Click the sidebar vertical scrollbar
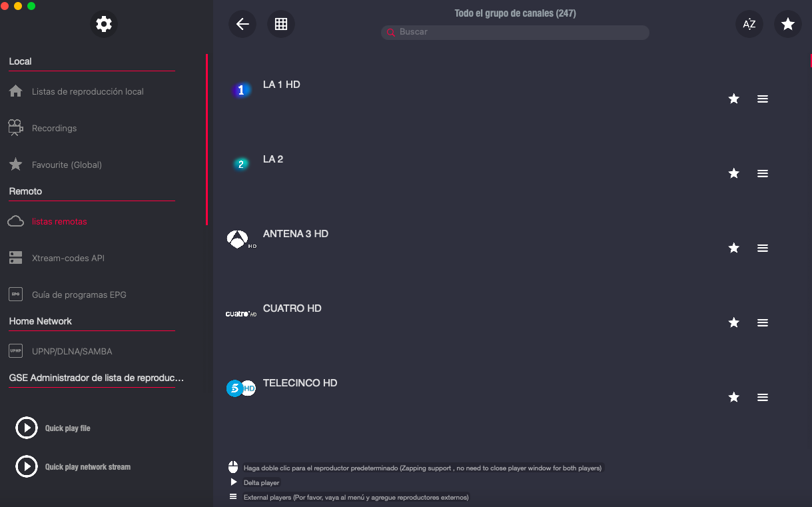 pyautogui.click(x=206, y=140)
